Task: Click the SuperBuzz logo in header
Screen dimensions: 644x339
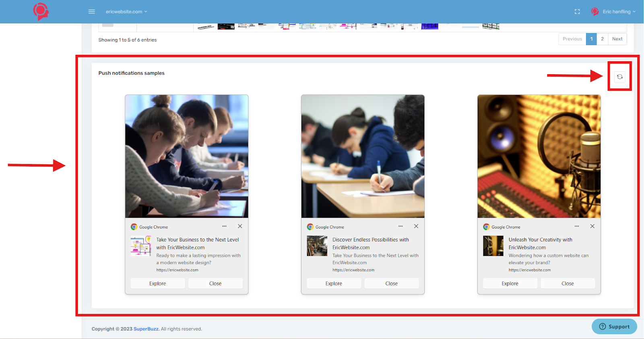Action: pyautogui.click(x=41, y=12)
